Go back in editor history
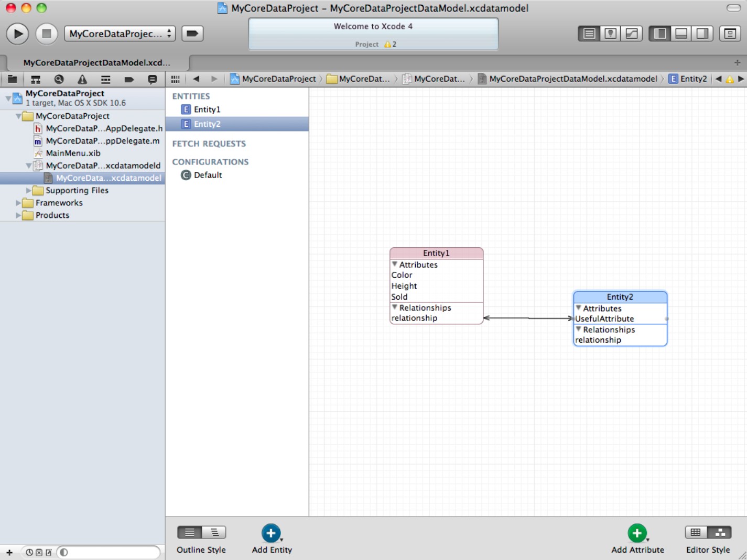This screenshot has height=560, width=747. [196, 79]
